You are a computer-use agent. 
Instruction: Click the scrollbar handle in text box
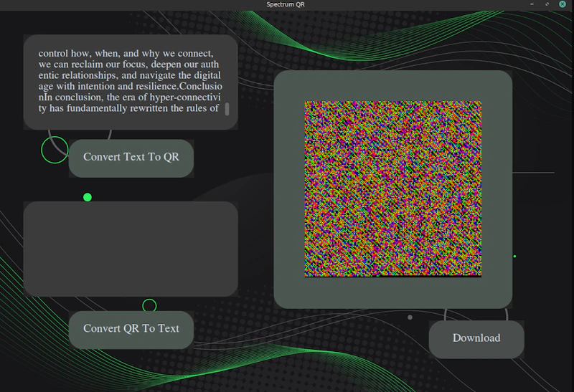[x=227, y=109]
